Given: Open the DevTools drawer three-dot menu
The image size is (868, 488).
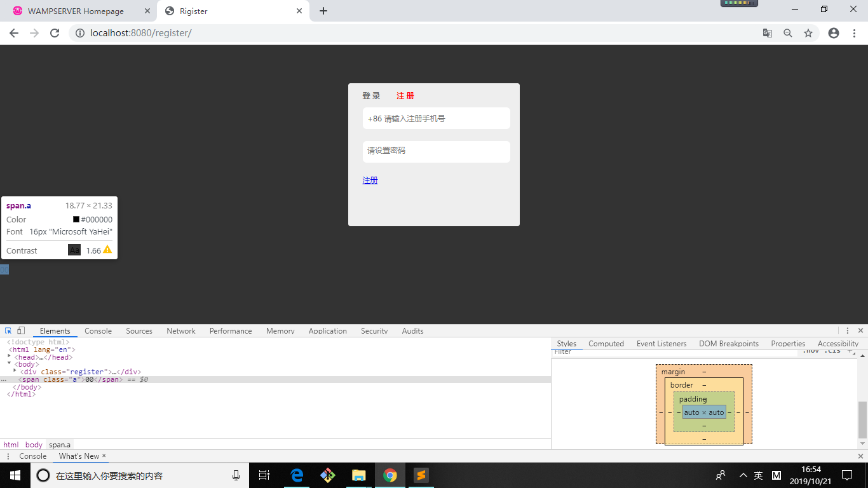Looking at the screenshot, I should pyautogui.click(x=8, y=456).
